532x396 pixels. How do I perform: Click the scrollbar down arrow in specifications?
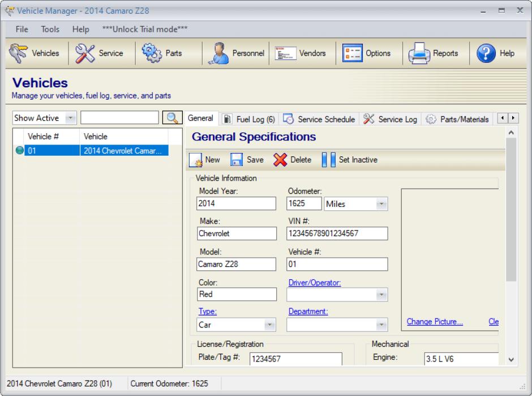click(511, 360)
